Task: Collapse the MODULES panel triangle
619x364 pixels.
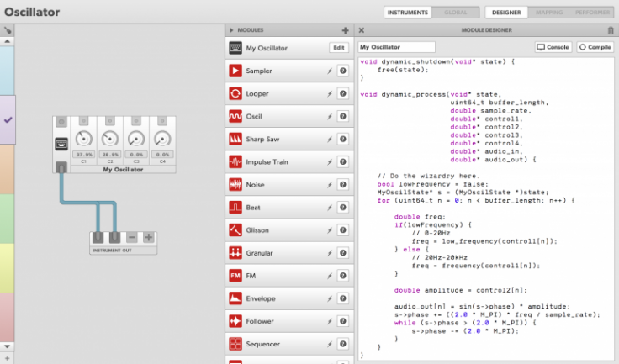Action: 232,30
